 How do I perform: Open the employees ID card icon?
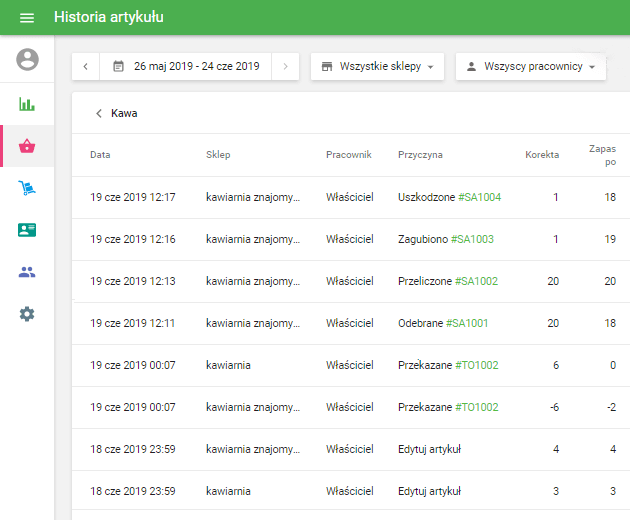[27, 230]
